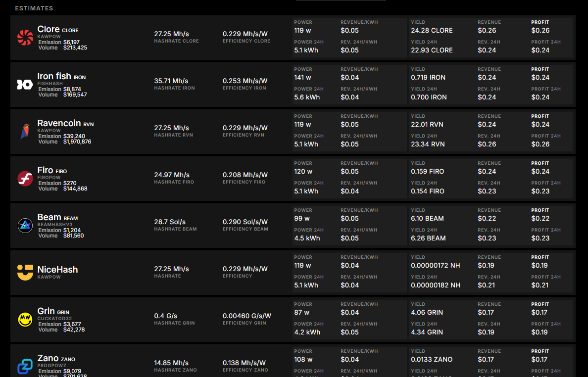The height and width of the screenshot is (377, 588).
Task: Select the Iron fish coin title
Action: tap(54, 76)
